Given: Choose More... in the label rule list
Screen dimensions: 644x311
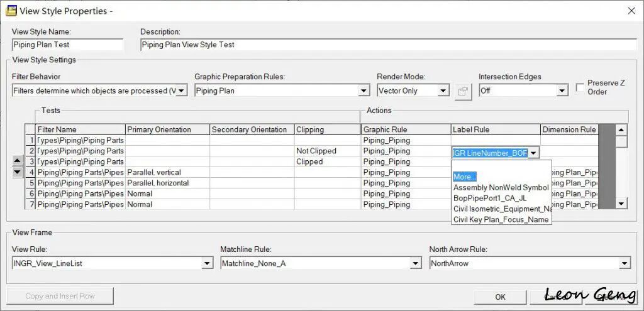Looking at the screenshot, I should pos(465,177).
